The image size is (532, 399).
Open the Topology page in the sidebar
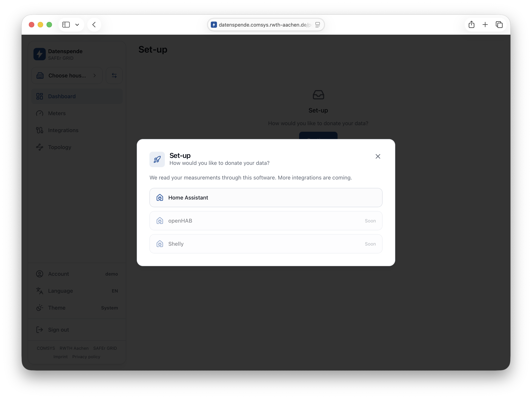77,147
